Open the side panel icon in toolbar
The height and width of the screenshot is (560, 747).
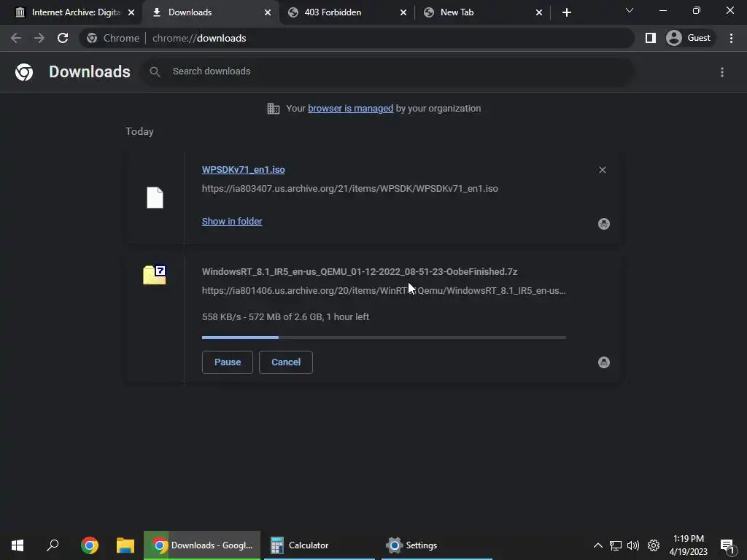[x=650, y=38]
